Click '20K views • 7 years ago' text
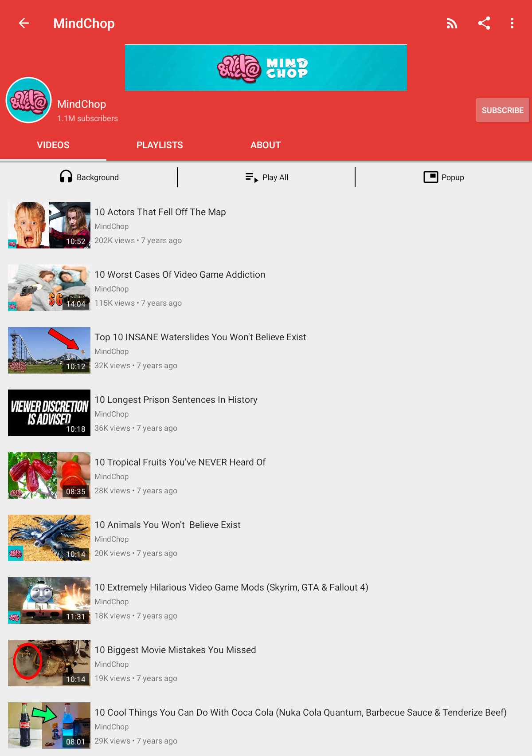Image resolution: width=532 pixels, height=756 pixels. (136, 553)
